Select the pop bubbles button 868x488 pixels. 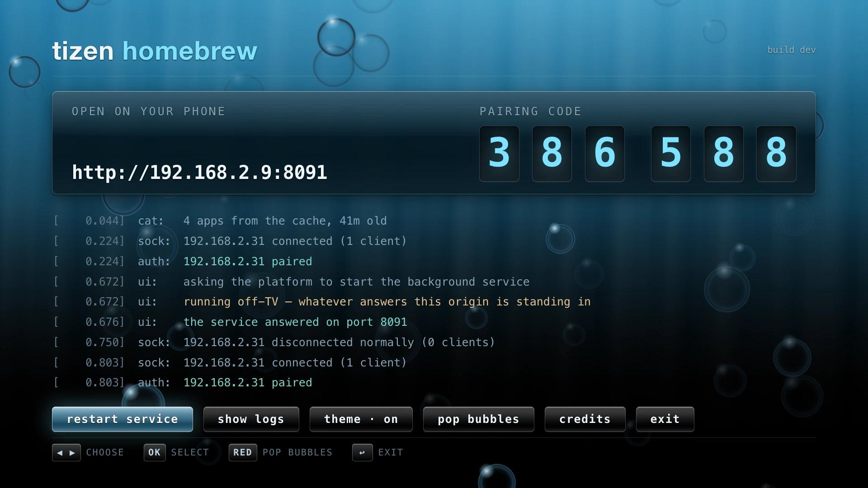pyautogui.click(x=478, y=419)
